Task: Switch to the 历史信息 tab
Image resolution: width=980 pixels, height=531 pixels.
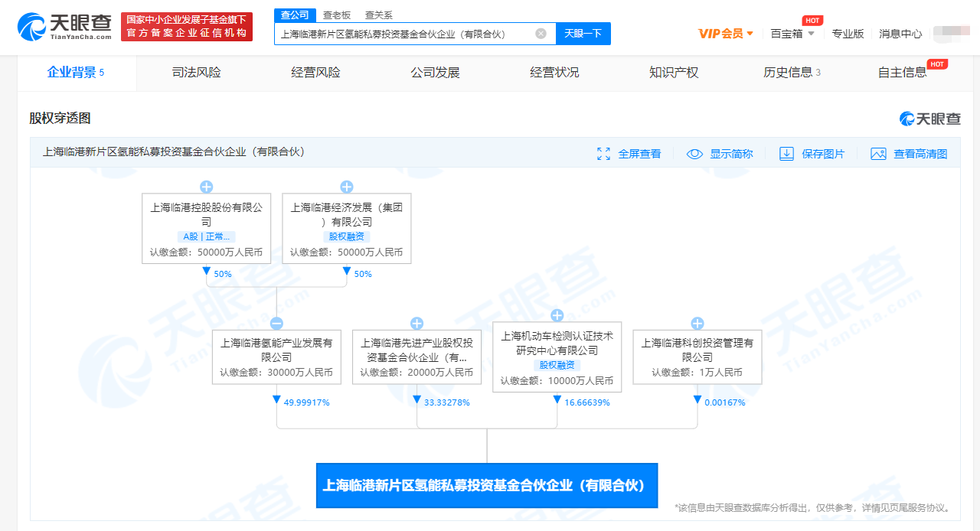Action: pyautogui.click(x=792, y=73)
